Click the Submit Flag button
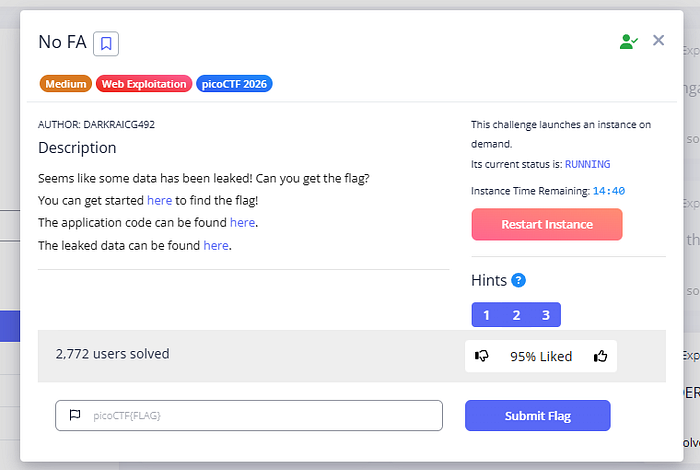This screenshot has height=470, width=700. point(538,416)
